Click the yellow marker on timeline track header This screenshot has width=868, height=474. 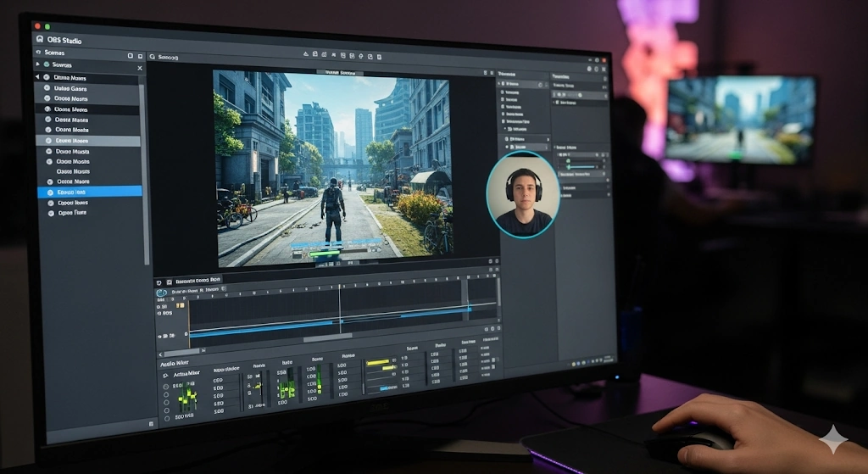pyautogui.click(x=180, y=305)
